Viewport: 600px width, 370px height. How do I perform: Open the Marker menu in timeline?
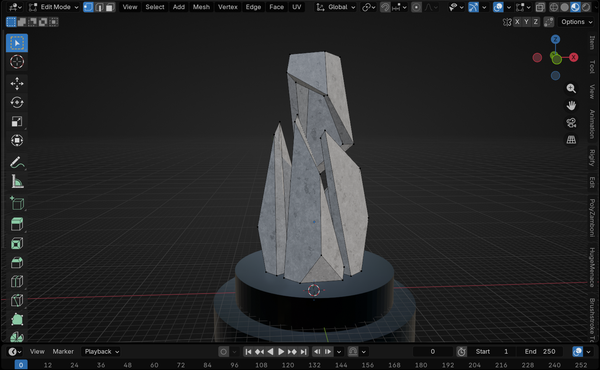coord(63,351)
